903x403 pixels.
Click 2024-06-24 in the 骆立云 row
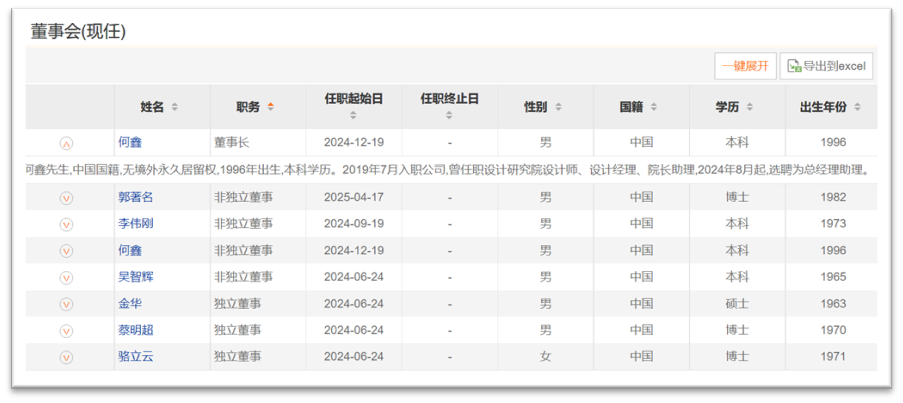pyautogui.click(x=354, y=356)
